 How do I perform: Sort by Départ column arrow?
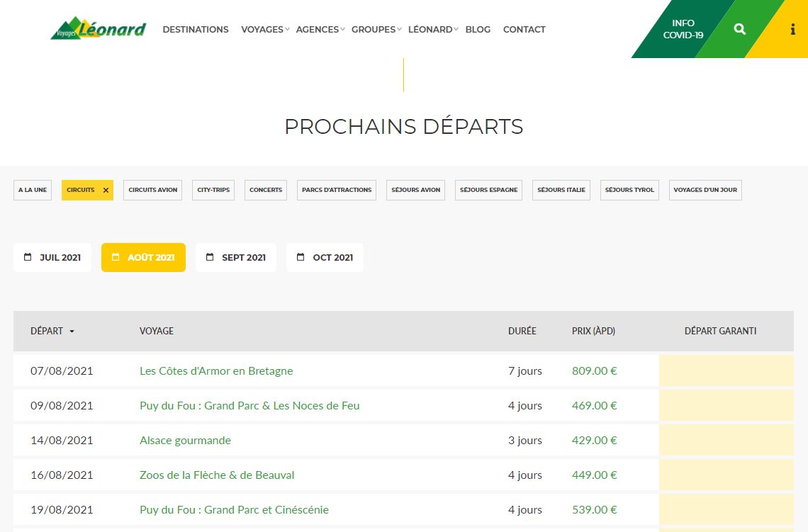[x=72, y=331]
